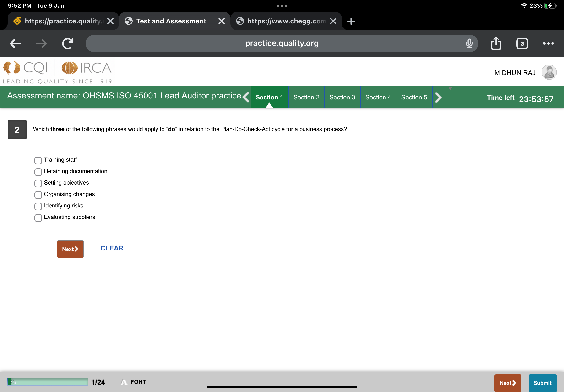
Task: Switch to the Section 3 tab
Action: pos(342,97)
